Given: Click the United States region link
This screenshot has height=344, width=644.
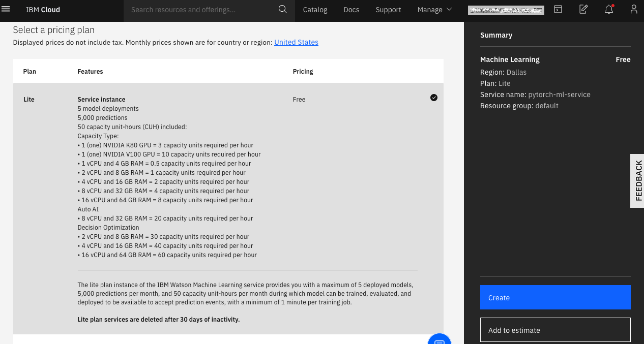Looking at the screenshot, I should pyautogui.click(x=296, y=42).
